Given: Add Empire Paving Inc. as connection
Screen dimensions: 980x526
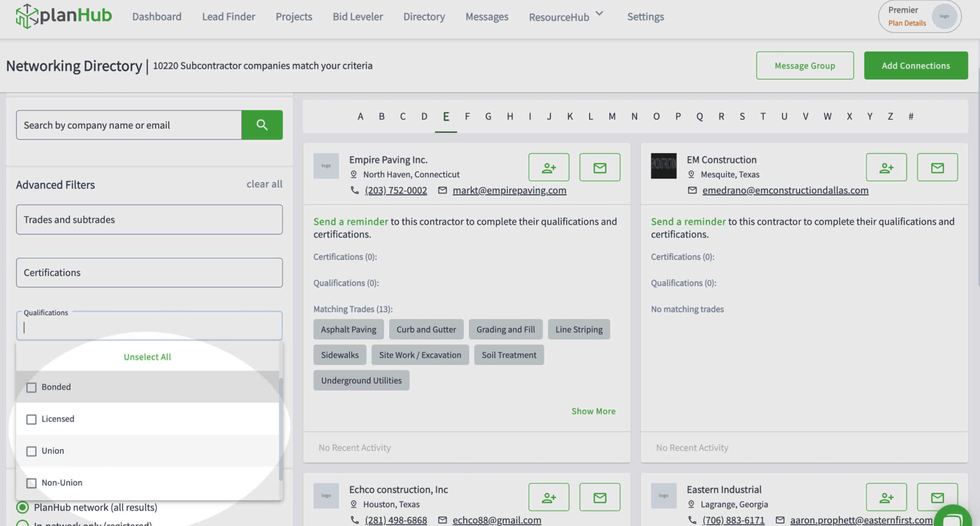Looking at the screenshot, I should tap(548, 167).
